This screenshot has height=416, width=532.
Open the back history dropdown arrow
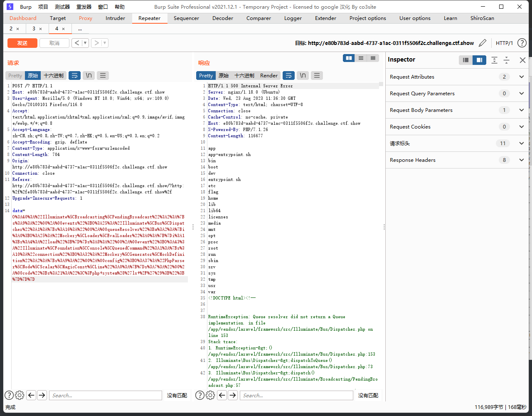coord(85,43)
